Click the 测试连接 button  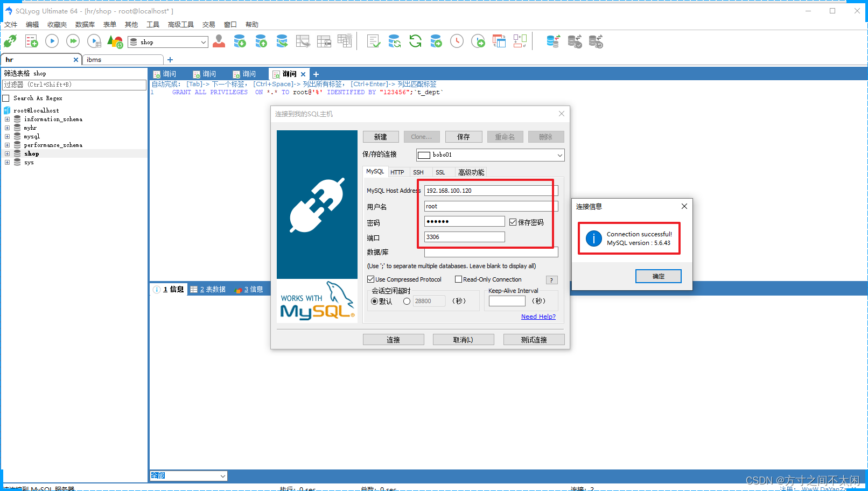pos(534,340)
